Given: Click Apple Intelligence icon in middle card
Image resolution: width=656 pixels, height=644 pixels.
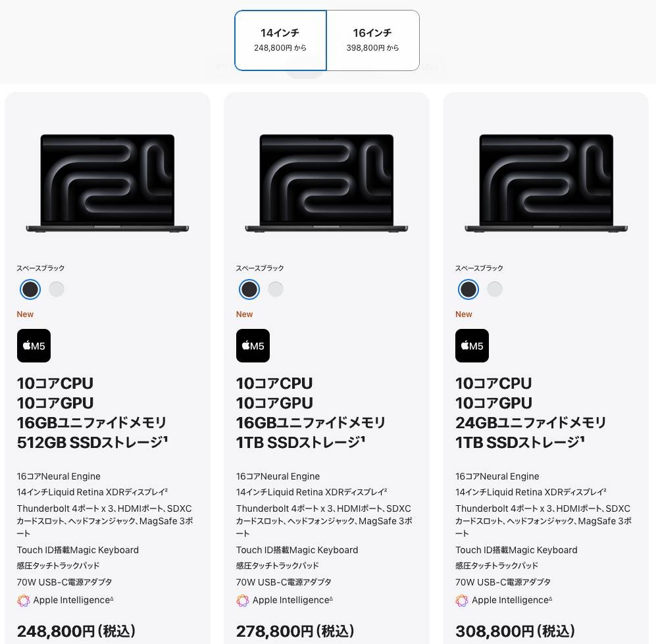Looking at the screenshot, I should 243,601.
